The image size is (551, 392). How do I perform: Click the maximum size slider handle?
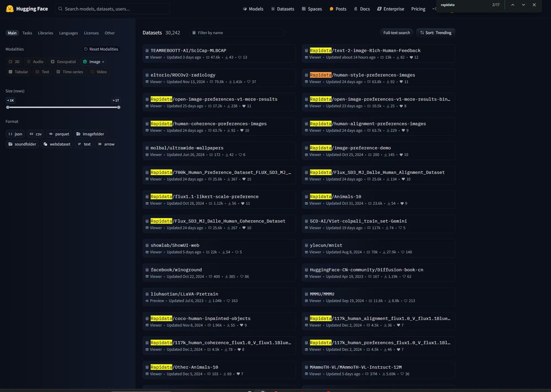(119, 107)
